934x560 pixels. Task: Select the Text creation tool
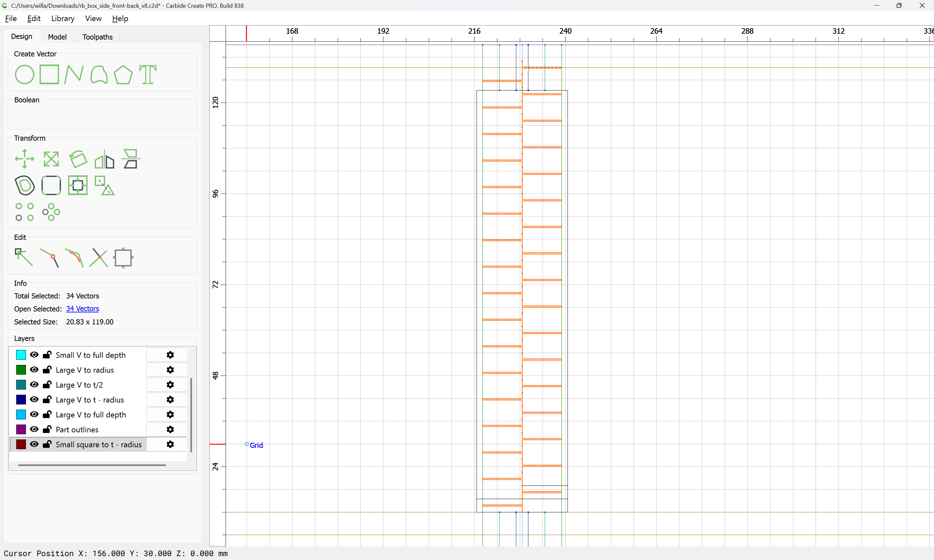(148, 74)
